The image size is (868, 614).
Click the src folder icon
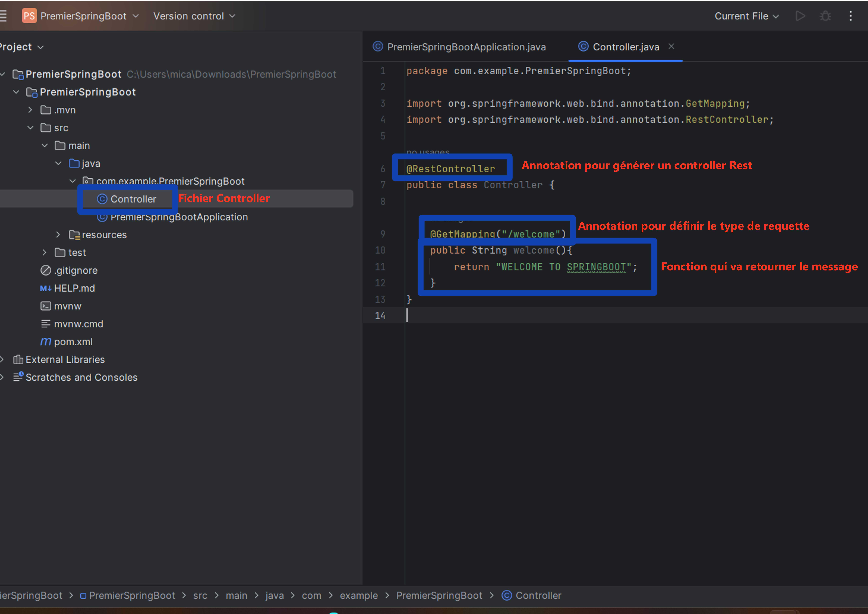pos(46,128)
